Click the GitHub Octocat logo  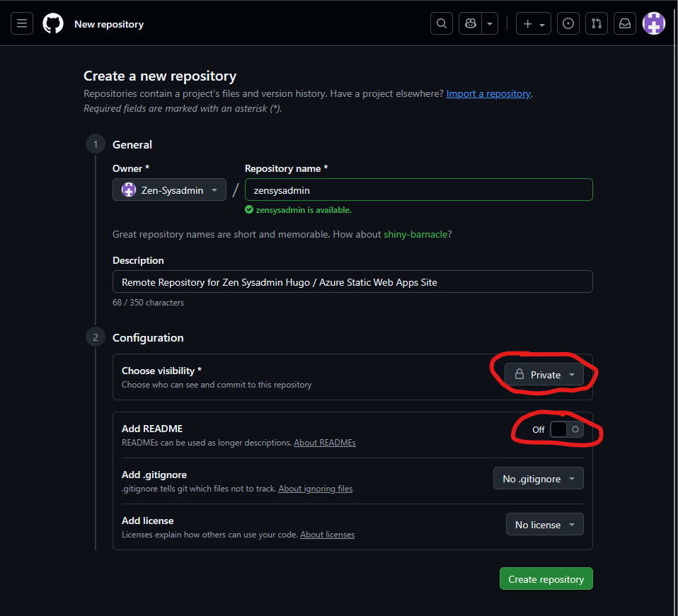click(x=53, y=24)
